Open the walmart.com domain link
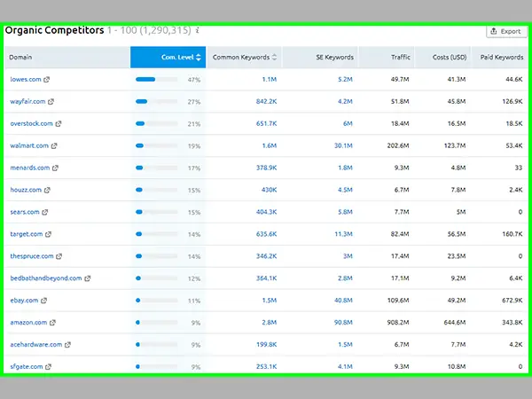The width and height of the screenshot is (532, 399). click(x=29, y=145)
